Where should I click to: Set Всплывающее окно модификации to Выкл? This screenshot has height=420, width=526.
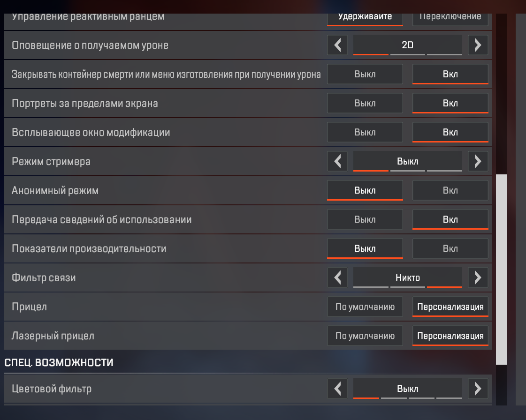coord(365,133)
